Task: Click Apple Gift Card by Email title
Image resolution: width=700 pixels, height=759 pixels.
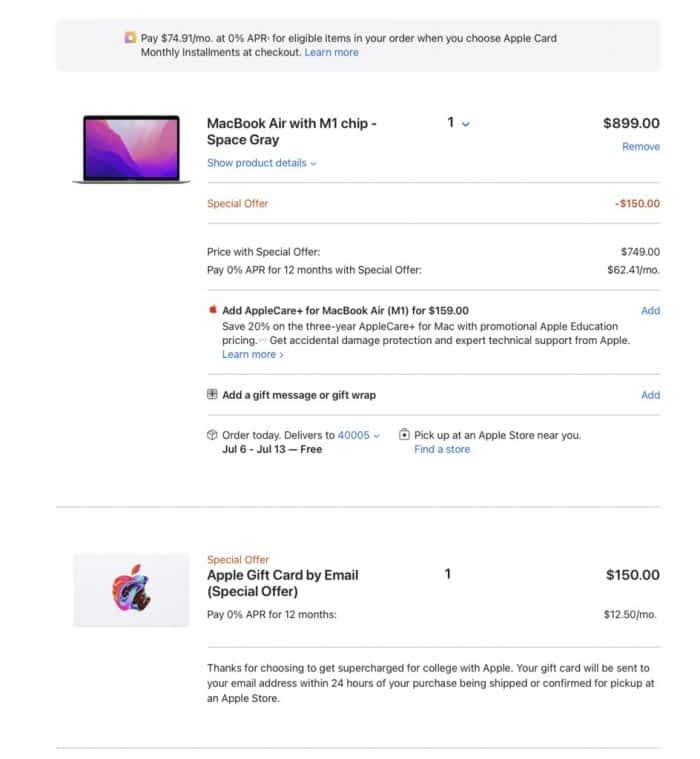Action: (x=283, y=583)
